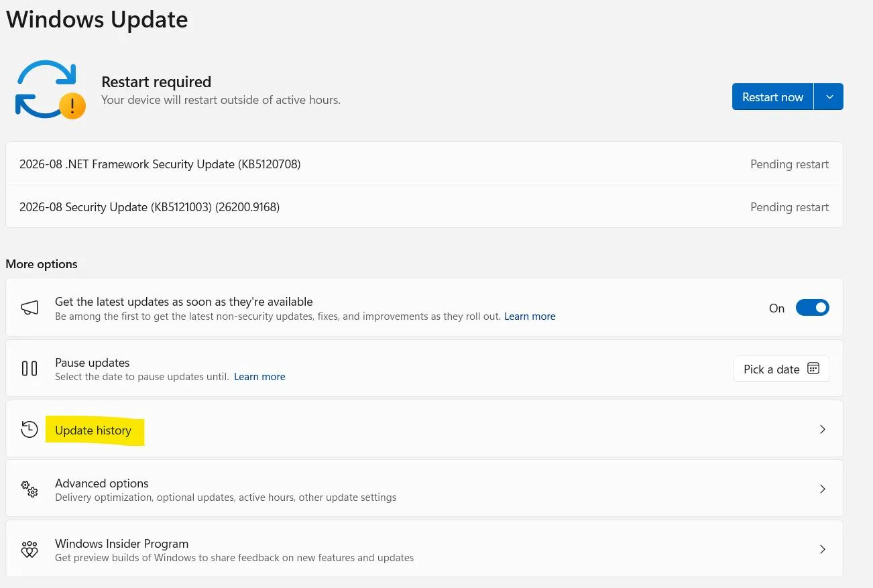Click the pause icon beside Pause updates
Image resolution: width=873 pixels, height=588 pixels.
(30, 368)
